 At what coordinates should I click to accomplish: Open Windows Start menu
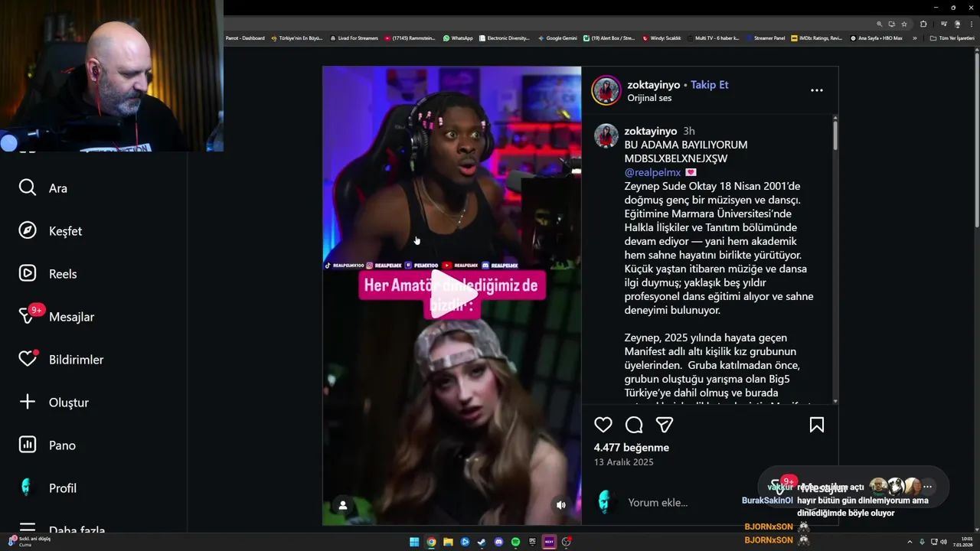point(414,542)
